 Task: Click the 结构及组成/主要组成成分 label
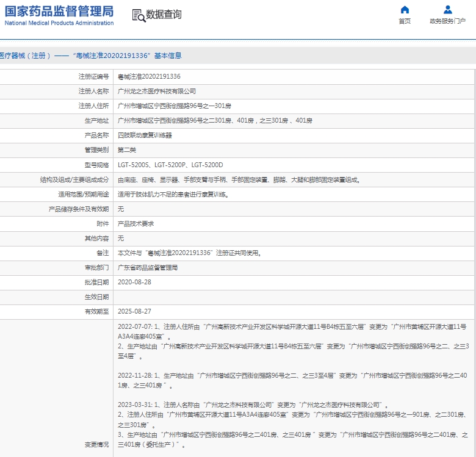coord(74,179)
